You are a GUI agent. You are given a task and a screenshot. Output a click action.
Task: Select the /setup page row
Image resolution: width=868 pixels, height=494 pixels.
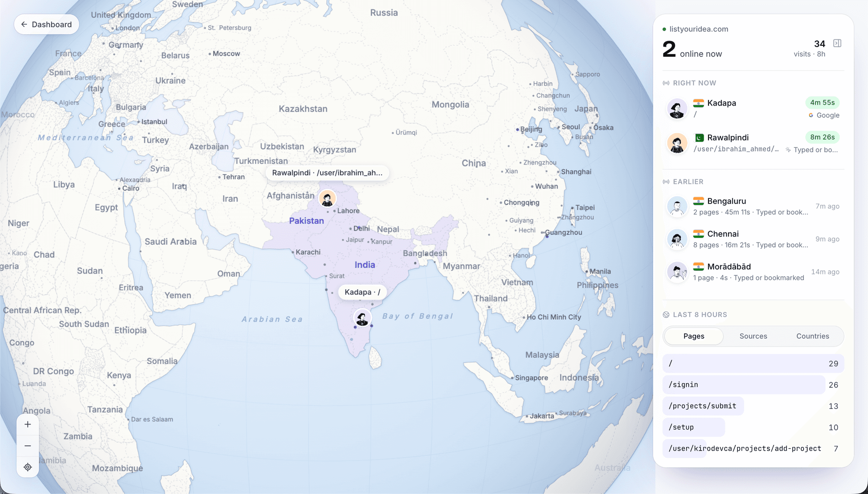coord(753,427)
